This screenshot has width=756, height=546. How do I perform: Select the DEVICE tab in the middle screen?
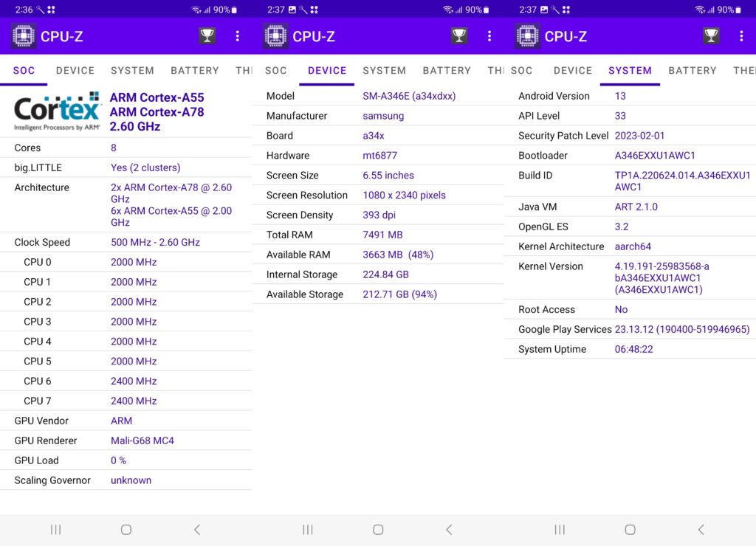point(327,71)
